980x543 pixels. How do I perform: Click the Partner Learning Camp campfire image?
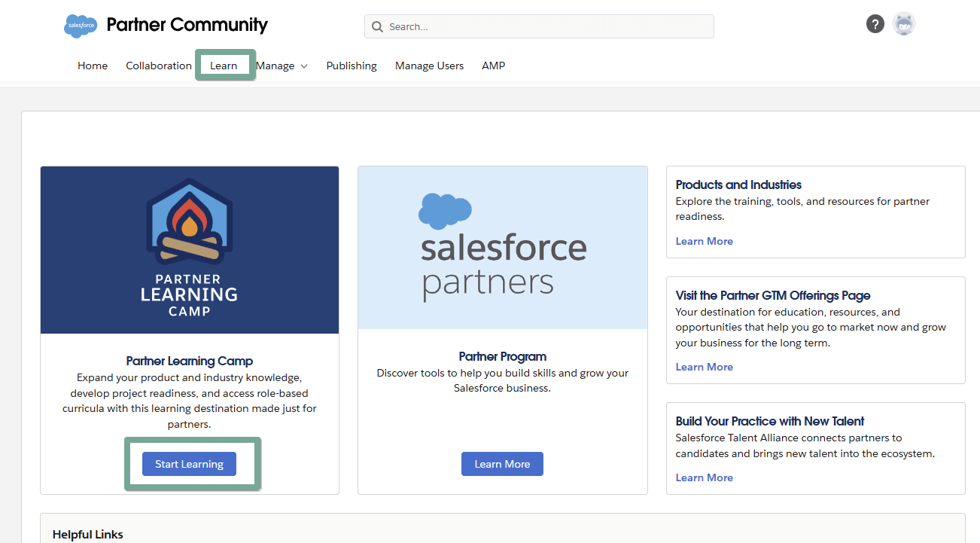(x=190, y=249)
